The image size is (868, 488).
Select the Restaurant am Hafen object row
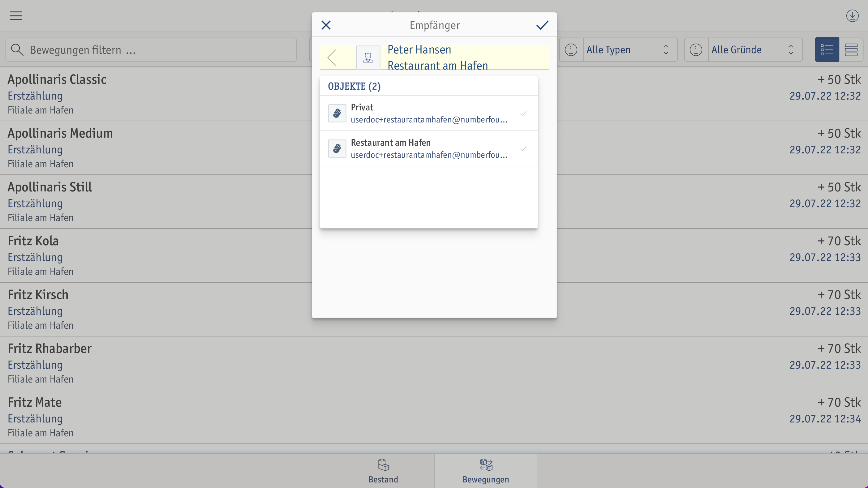coord(429,148)
